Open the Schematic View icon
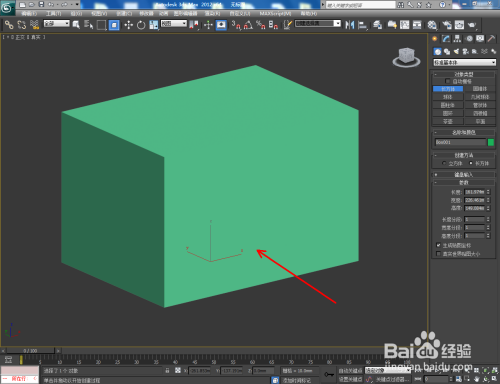The height and width of the screenshot is (384, 500). pyautogui.click(x=417, y=25)
